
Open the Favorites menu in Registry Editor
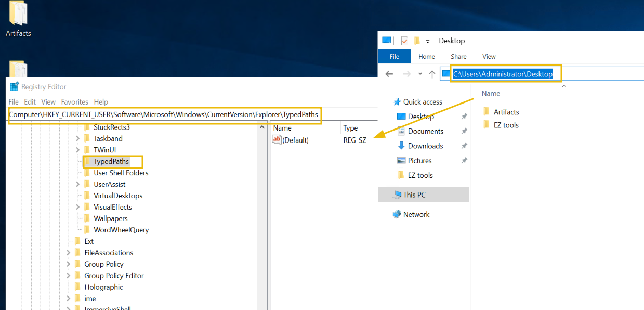point(74,102)
